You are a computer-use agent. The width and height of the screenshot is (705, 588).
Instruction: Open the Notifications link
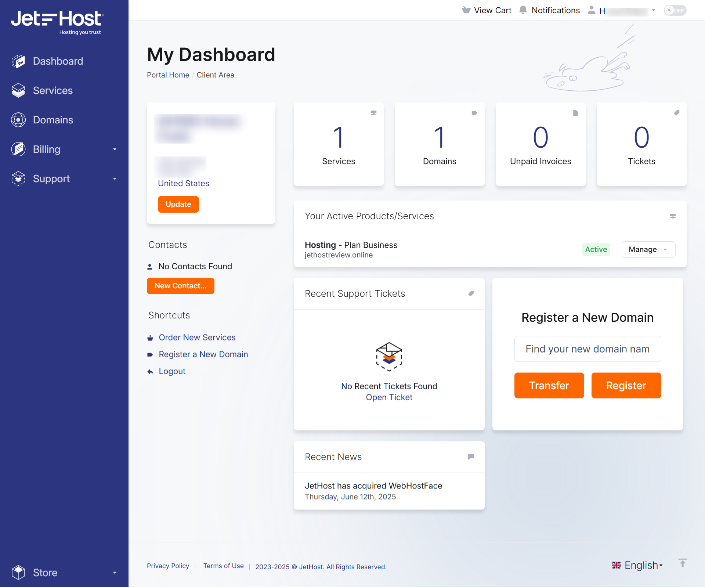pos(556,10)
